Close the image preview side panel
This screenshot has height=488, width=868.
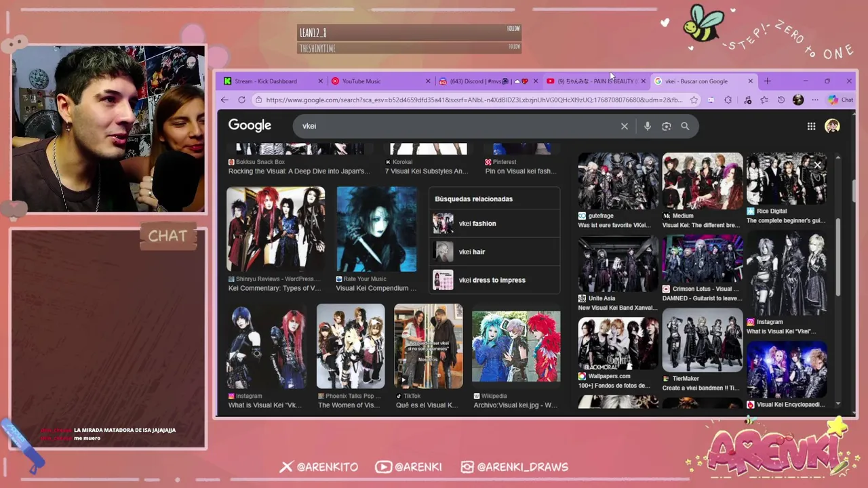(x=818, y=165)
